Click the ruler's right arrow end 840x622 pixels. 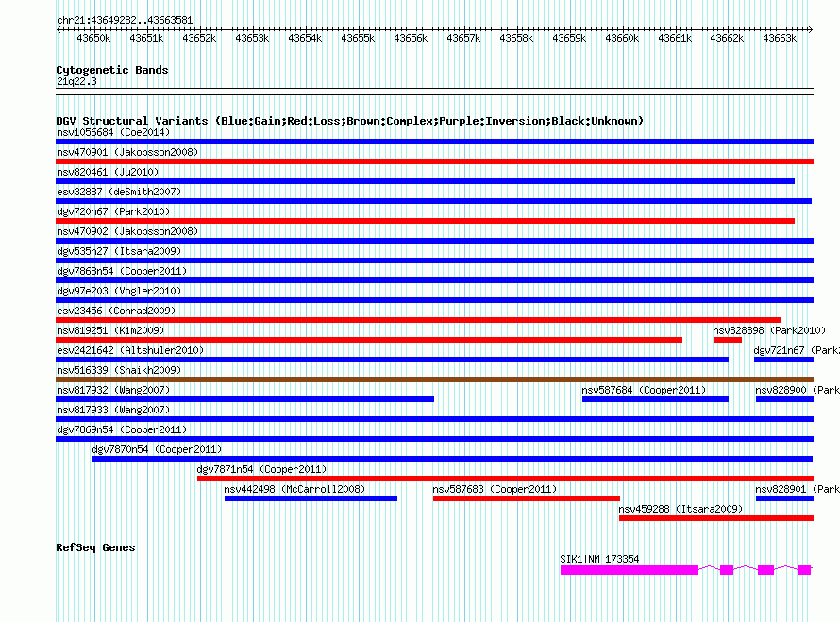[810, 29]
